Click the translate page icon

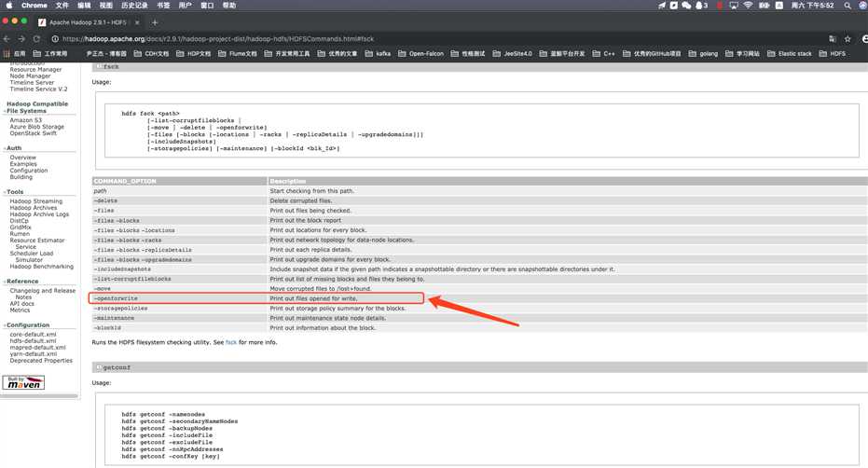[x=832, y=39]
